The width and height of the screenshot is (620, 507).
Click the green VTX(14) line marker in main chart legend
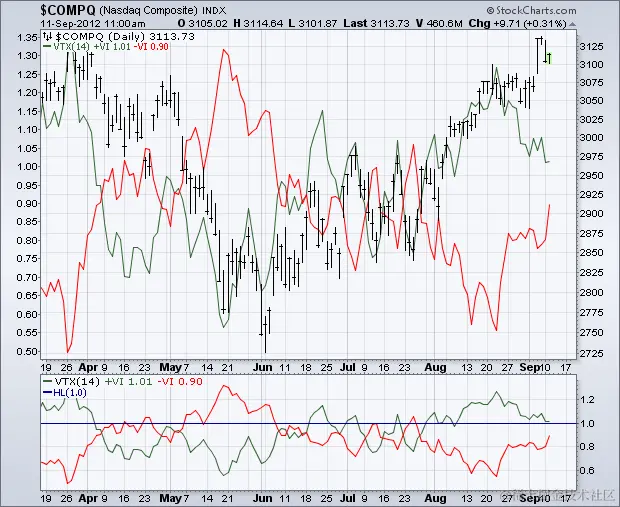47,46
